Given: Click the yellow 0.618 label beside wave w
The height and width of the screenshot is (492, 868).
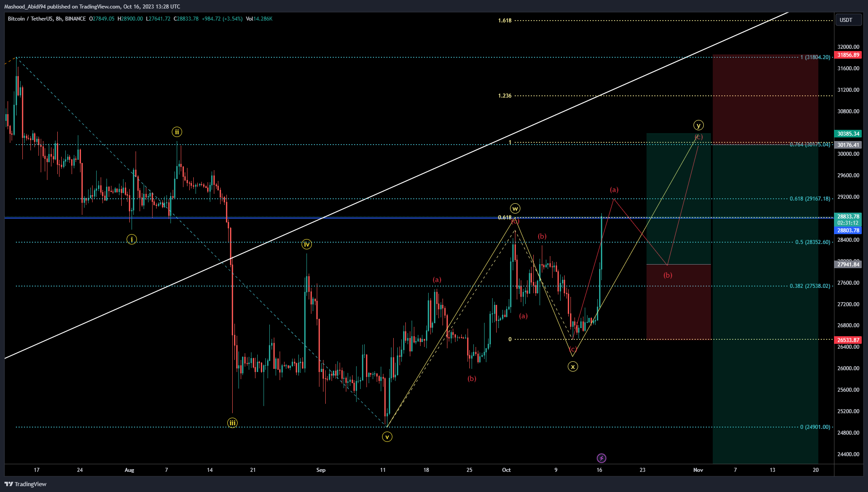Looking at the screenshot, I should 505,218.
